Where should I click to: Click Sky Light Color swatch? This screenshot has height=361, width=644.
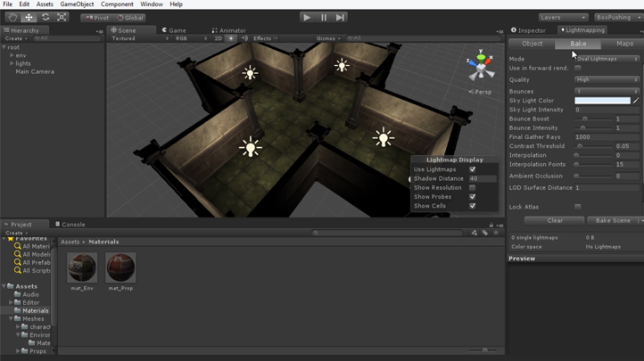pos(602,101)
